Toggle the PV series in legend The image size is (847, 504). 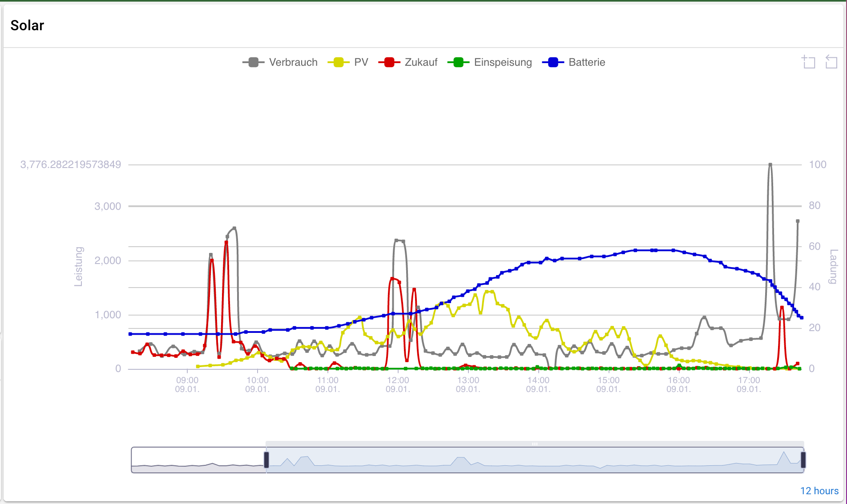[348, 62]
